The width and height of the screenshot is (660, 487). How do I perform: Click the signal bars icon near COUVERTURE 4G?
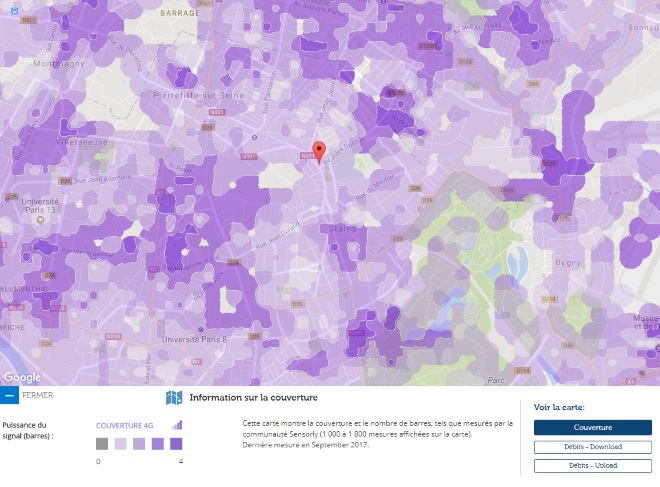(x=177, y=425)
